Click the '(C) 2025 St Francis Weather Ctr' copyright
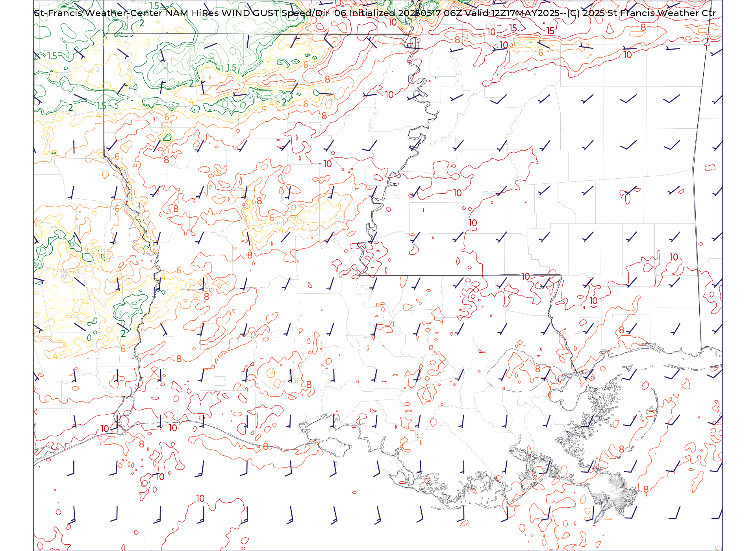The width and height of the screenshot is (756, 551). click(641, 13)
